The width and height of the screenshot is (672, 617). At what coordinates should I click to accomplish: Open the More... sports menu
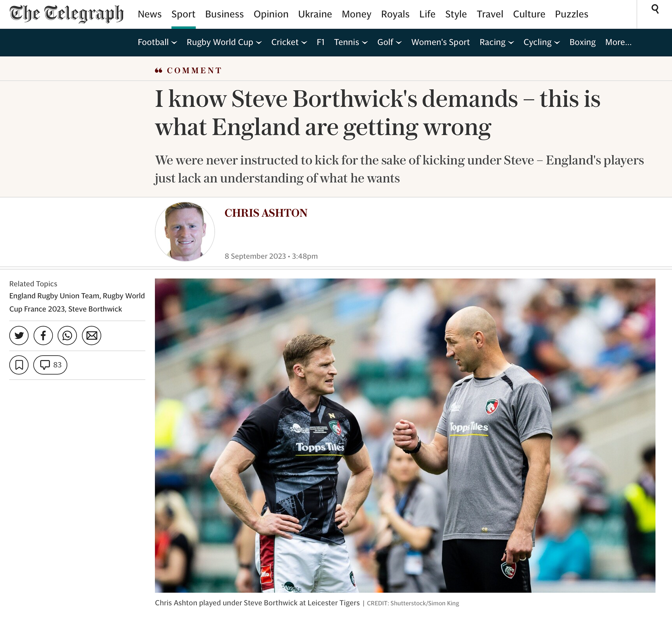click(x=618, y=42)
